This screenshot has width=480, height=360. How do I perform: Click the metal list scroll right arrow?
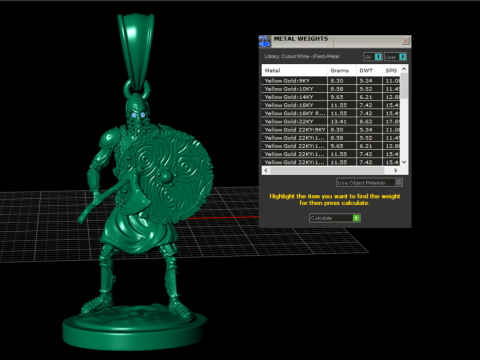[x=396, y=170]
